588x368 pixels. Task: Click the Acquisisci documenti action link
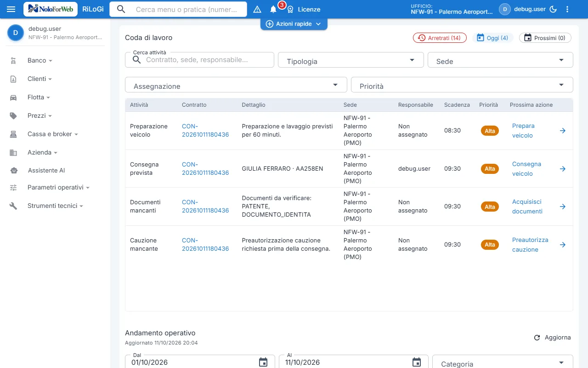pyautogui.click(x=527, y=207)
